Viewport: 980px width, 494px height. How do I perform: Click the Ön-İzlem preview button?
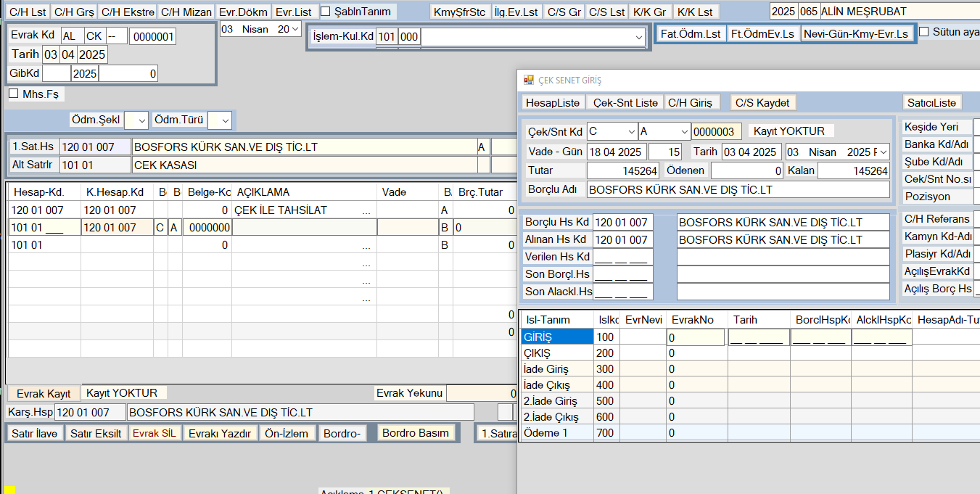coord(288,433)
